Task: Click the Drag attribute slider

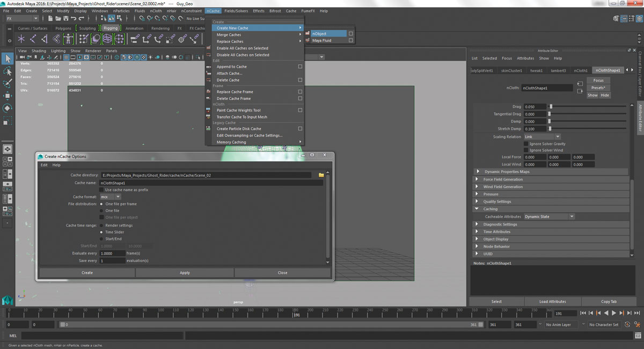Action: pos(588,107)
